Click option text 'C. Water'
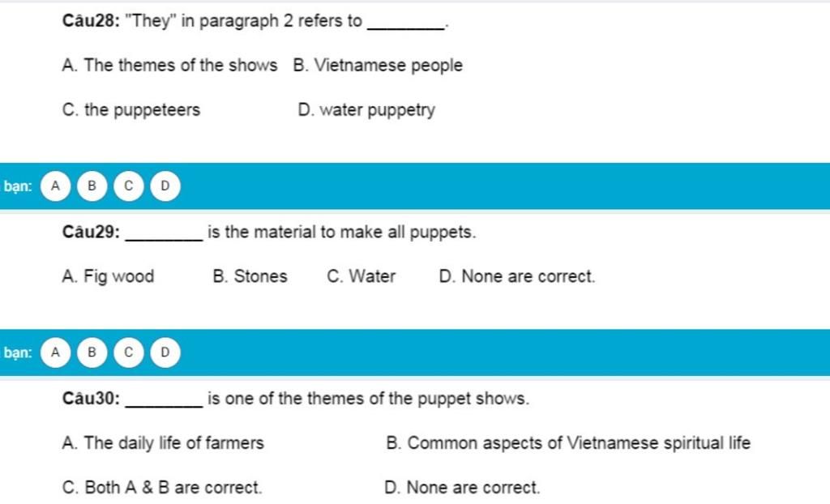 [x=361, y=276]
